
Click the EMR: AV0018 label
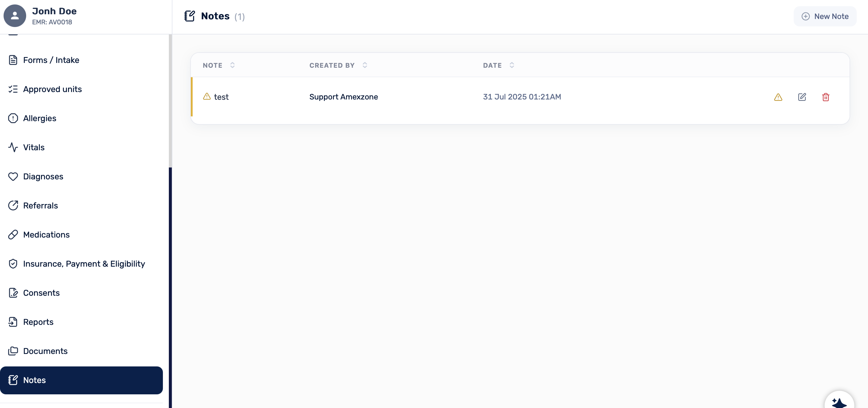[x=52, y=22]
